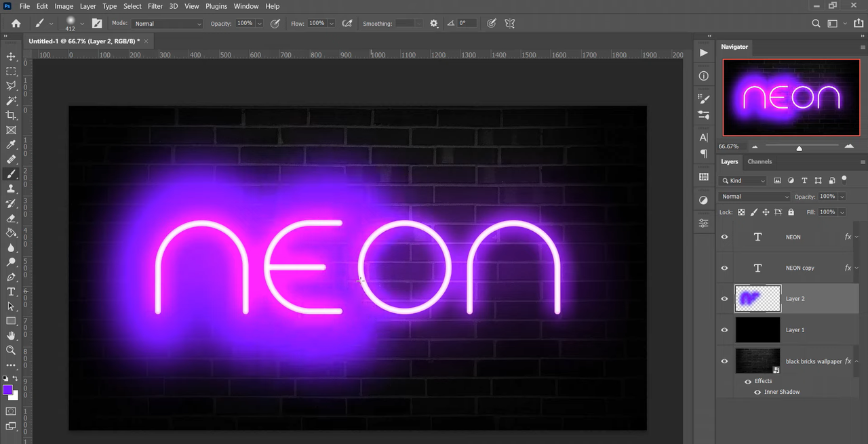Open the Brush Preset picker arrow
868x444 pixels.
(82, 23)
